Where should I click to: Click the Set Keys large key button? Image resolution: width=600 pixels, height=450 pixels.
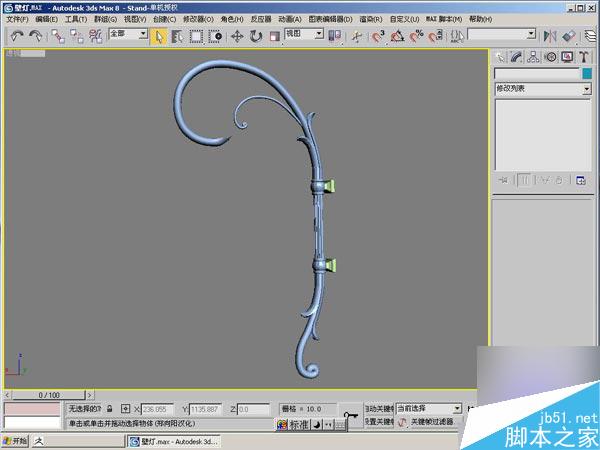(x=351, y=416)
